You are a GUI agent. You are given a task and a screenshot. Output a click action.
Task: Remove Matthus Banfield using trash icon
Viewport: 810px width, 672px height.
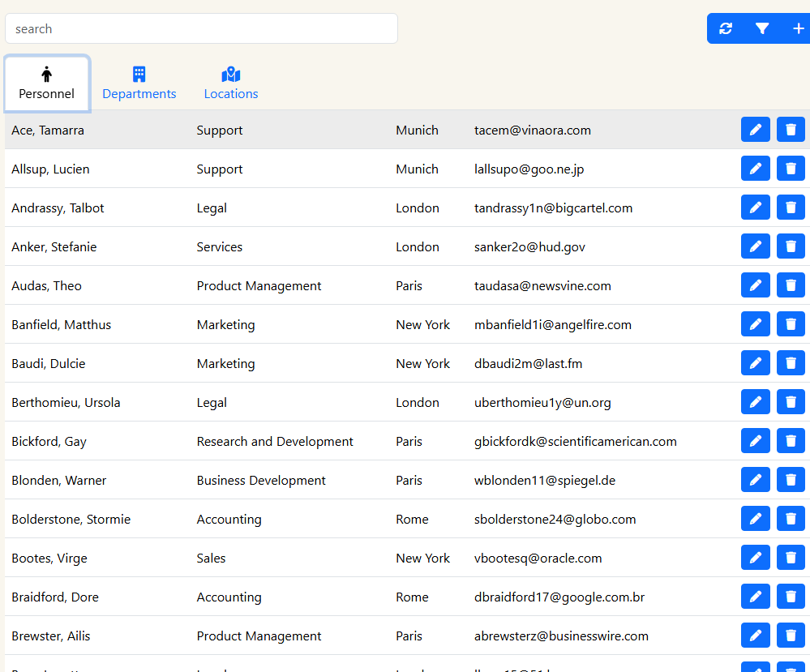coord(791,324)
